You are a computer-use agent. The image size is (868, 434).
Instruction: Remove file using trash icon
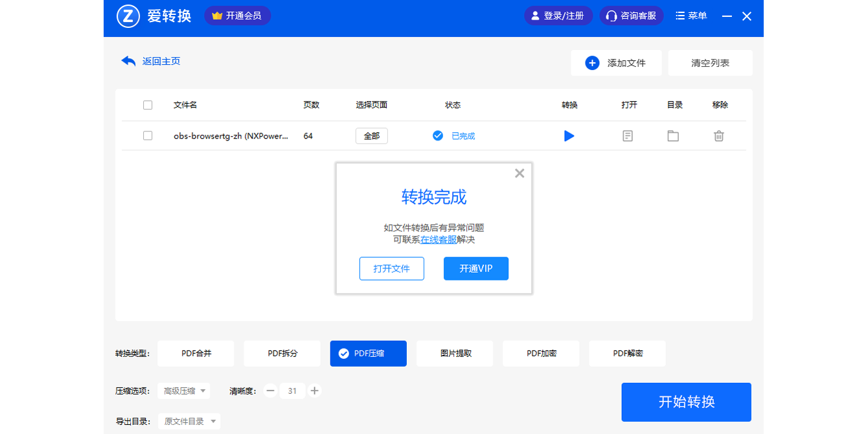718,136
